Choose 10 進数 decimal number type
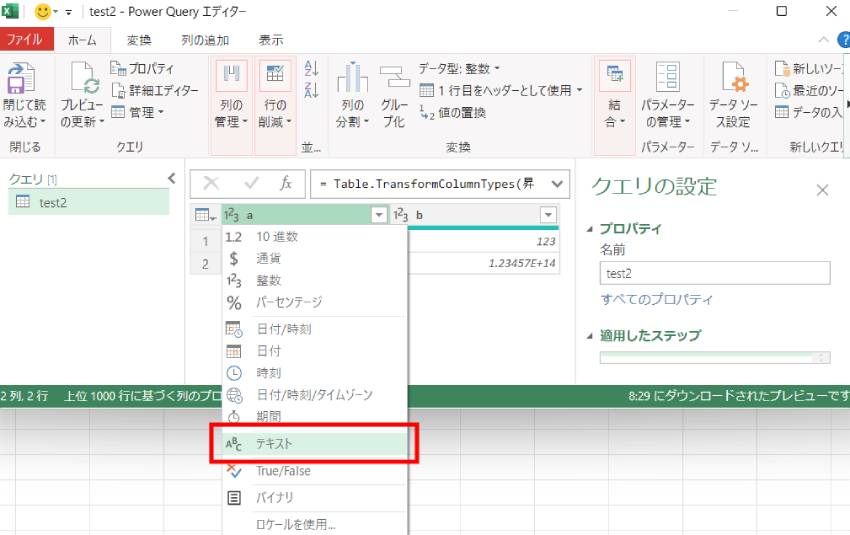850x535 pixels. tap(314, 237)
